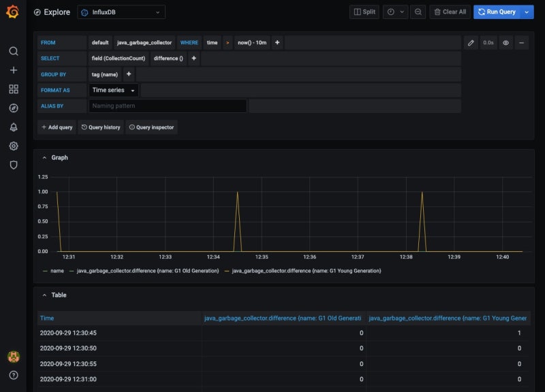The height and width of the screenshot is (392, 545).
Task: Show the query execution time 0.0s indicator
Action: (488, 42)
